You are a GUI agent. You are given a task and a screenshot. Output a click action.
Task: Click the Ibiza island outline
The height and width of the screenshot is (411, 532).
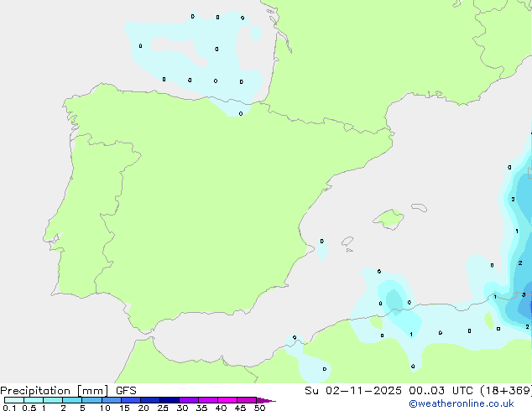click(x=347, y=242)
